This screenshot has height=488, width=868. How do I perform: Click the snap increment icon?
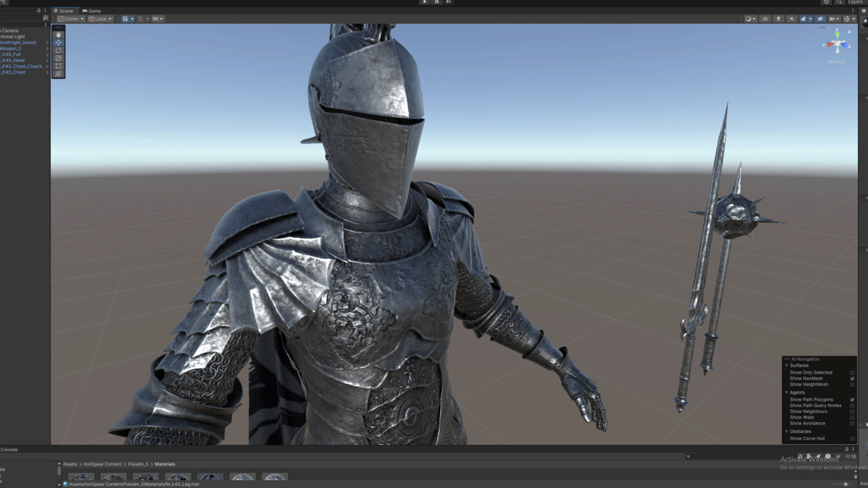[x=158, y=19]
